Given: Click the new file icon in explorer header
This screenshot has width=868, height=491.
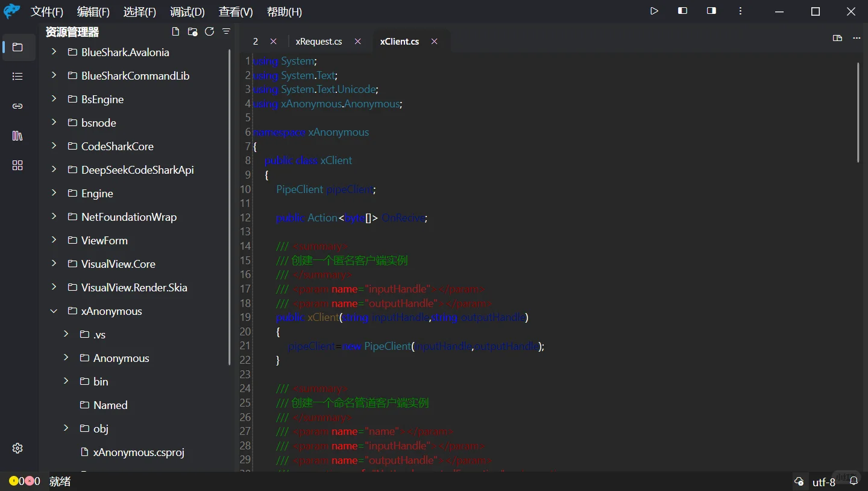Looking at the screenshot, I should tap(175, 31).
